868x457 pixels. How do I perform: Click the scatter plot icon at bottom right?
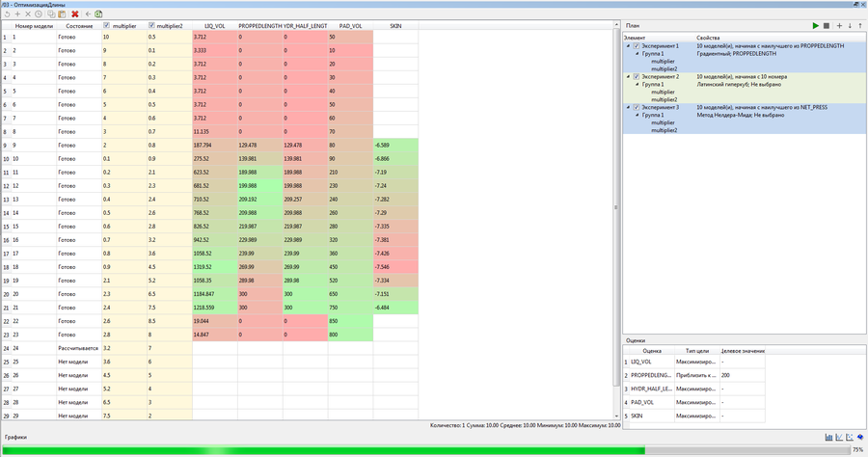pyautogui.click(x=850, y=437)
